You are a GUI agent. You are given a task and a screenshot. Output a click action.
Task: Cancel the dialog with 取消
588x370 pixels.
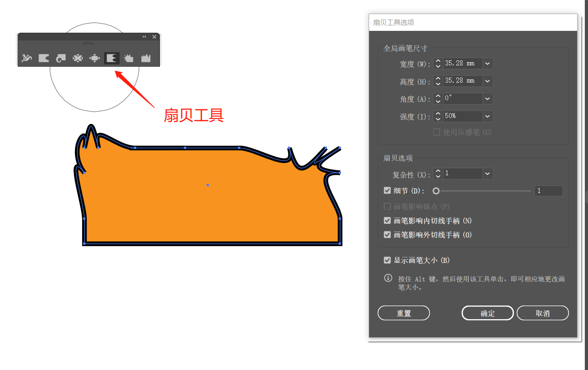pyautogui.click(x=543, y=313)
